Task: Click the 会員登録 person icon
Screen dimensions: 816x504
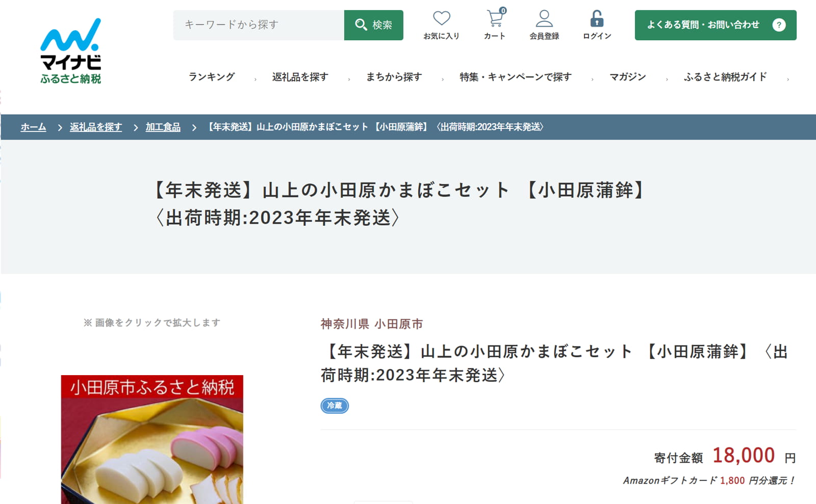Action: coord(544,19)
